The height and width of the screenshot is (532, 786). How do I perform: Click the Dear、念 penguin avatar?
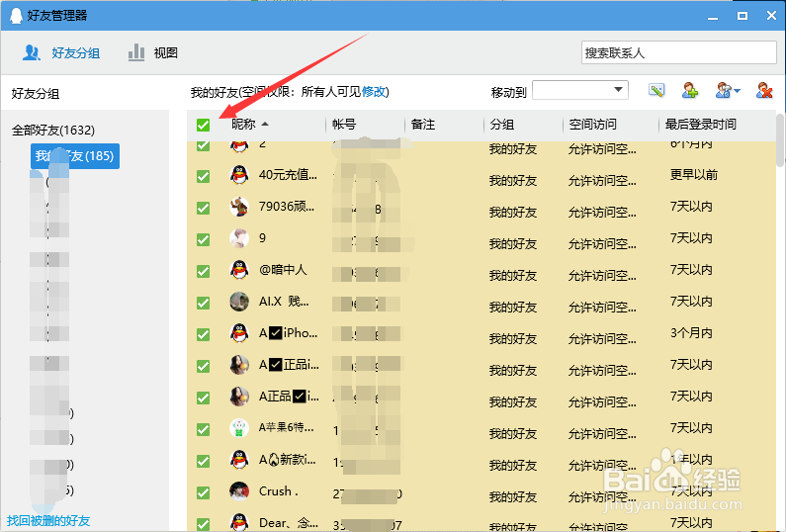(x=239, y=522)
